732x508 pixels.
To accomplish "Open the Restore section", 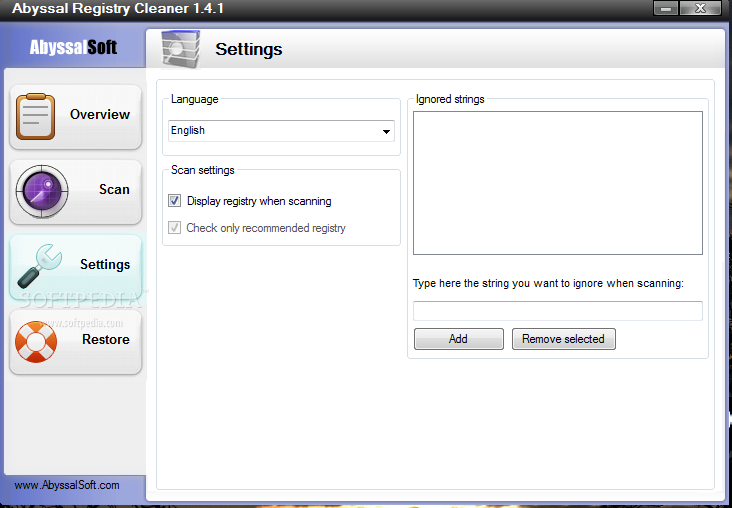I will point(75,342).
